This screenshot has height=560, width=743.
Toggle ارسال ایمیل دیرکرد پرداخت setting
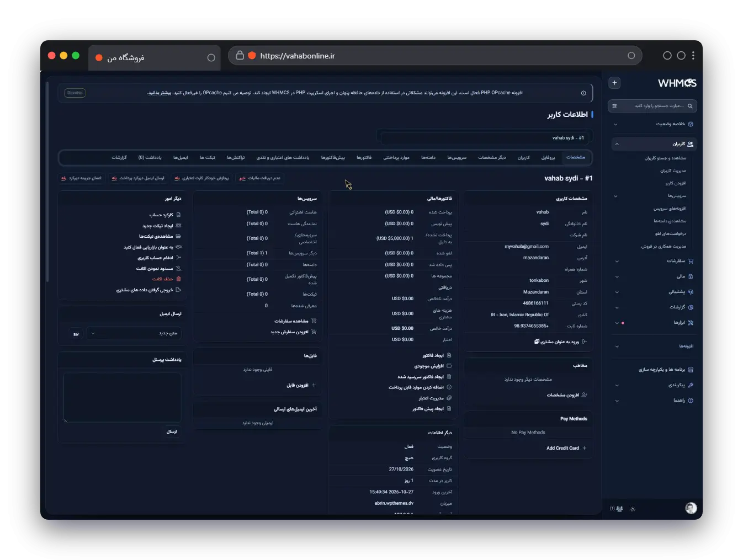point(137,178)
